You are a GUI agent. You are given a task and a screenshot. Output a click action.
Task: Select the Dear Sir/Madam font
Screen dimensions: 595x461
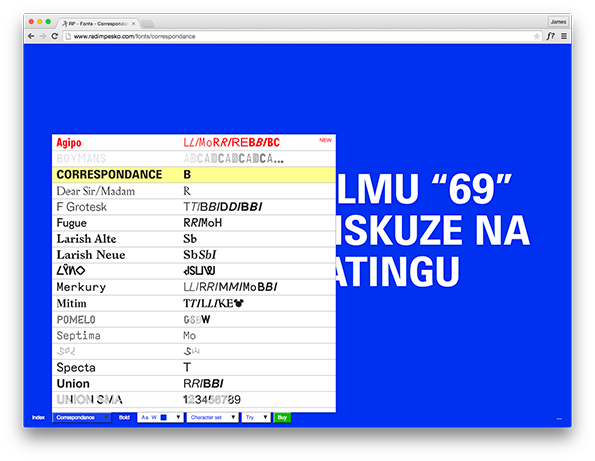coord(194,191)
